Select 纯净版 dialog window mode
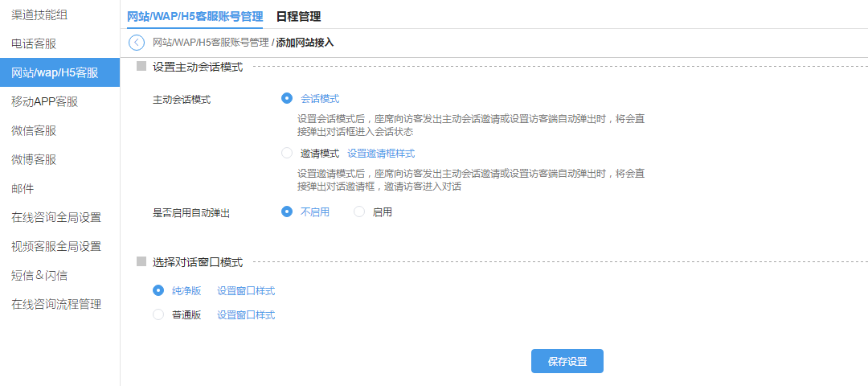 pyautogui.click(x=158, y=290)
